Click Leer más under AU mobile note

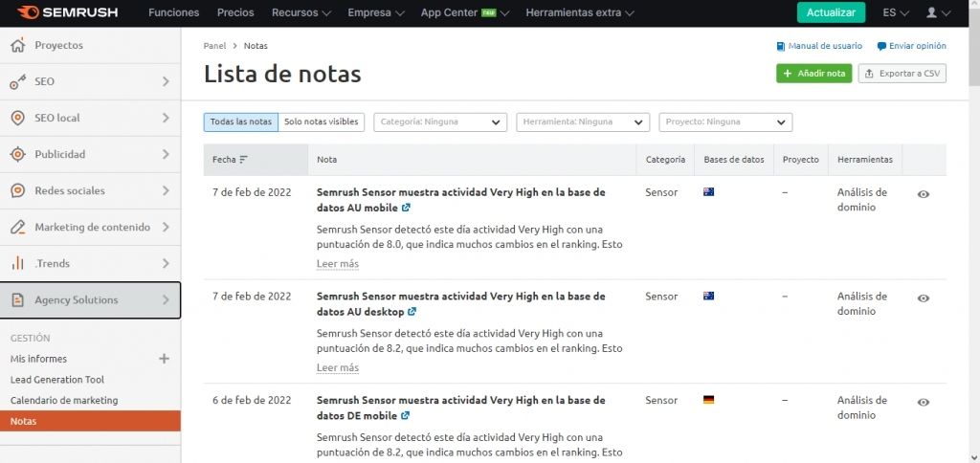[338, 264]
